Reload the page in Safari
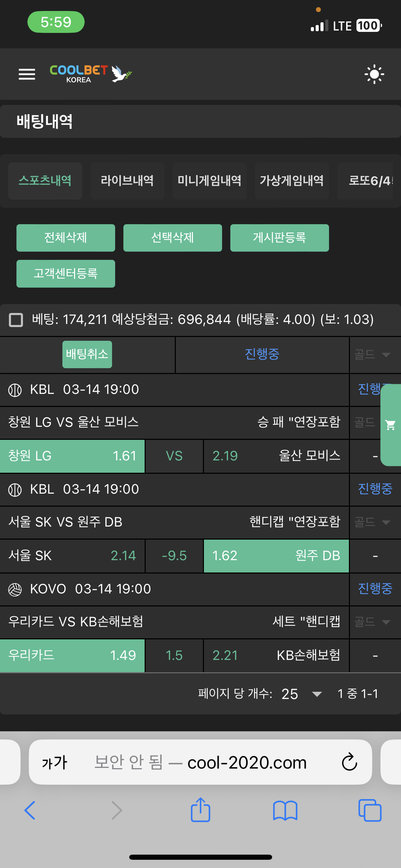The width and height of the screenshot is (401, 868). [349, 762]
